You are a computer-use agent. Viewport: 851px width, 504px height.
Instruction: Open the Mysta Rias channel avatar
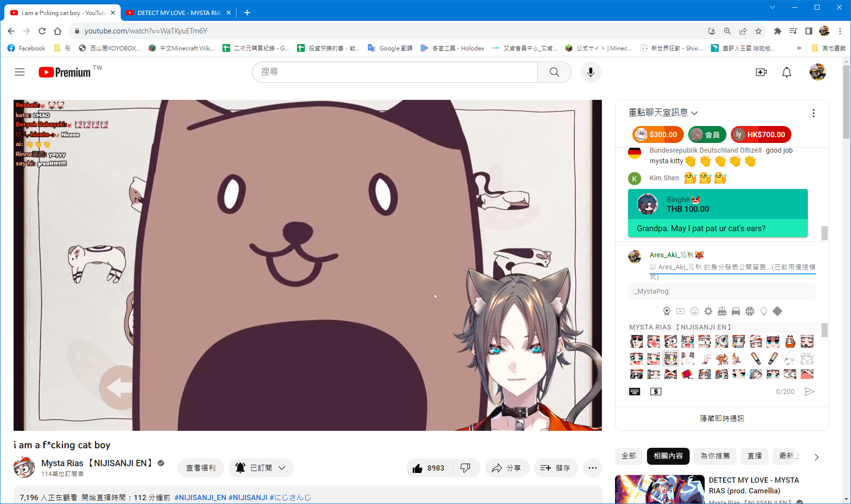pos(24,467)
